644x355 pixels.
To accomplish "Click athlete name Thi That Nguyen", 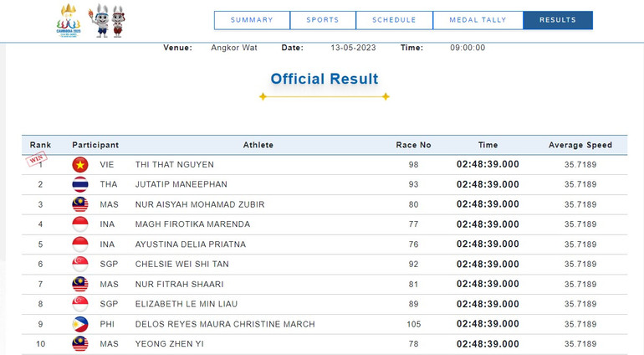I will coord(175,165).
